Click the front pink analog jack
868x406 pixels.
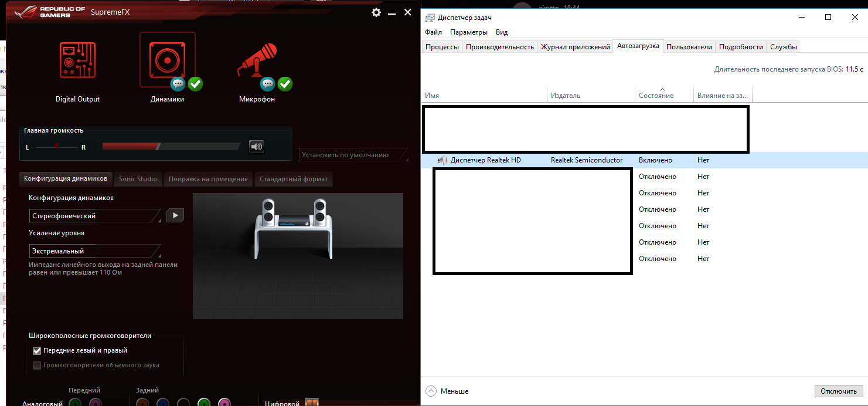(x=95, y=402)
